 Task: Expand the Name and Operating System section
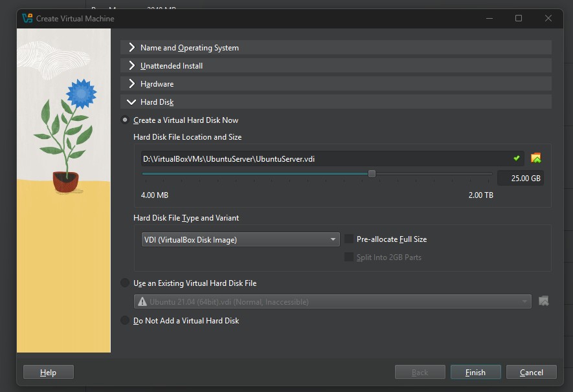pyautogui.click(x=132, y=48)
